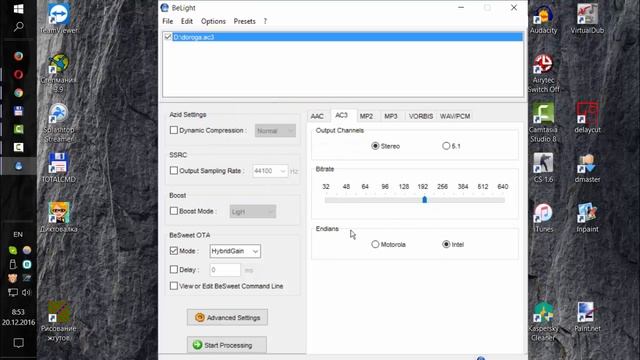Launch Airytec Switch Off shortcut
The width and height of the screenshot is (640, 360).
[543, 73]
